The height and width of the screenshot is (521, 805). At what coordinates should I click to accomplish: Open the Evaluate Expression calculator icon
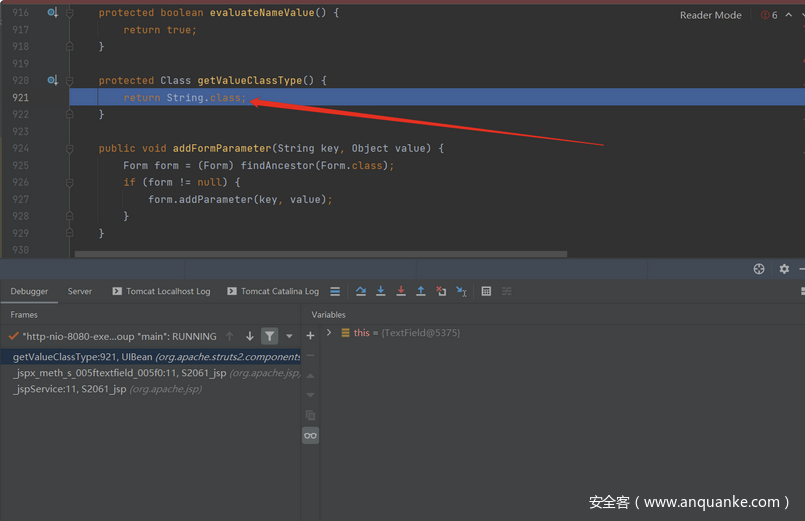point(486,291)
